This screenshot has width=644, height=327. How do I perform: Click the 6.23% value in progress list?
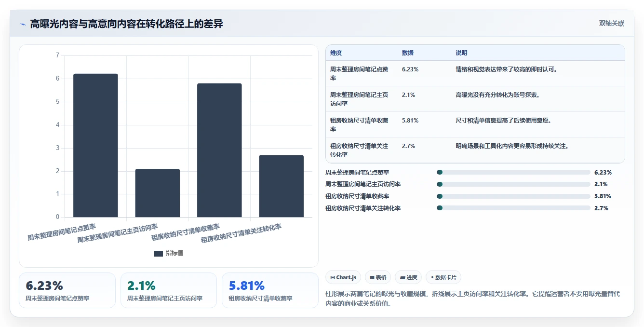tap(603, 172)
